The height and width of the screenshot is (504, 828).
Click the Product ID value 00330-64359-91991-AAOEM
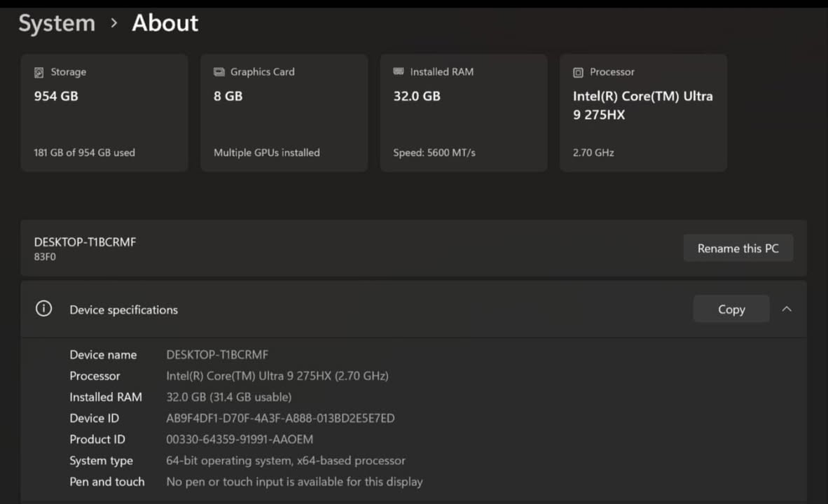pos(240,440)
